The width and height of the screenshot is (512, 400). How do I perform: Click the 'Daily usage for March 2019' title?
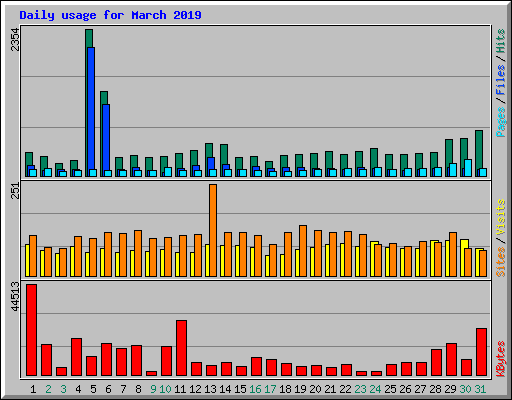coord(110,15)
